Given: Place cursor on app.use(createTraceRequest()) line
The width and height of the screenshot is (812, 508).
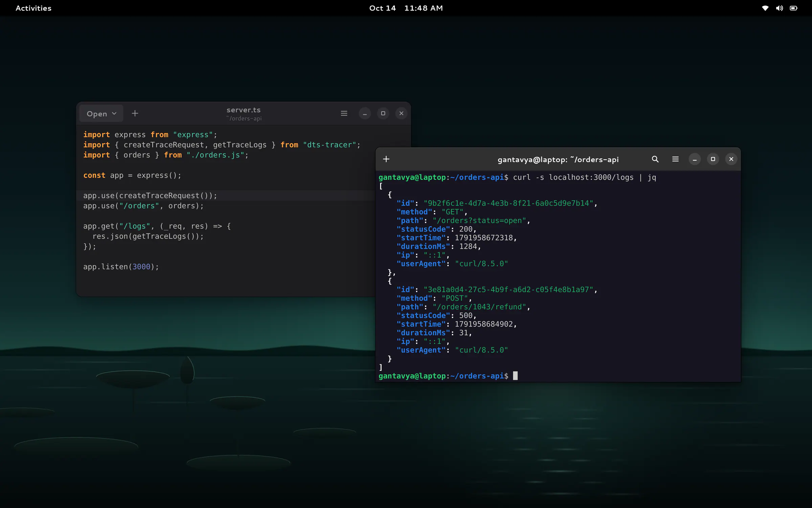Looking at the screenshot, I should point(150,196).
